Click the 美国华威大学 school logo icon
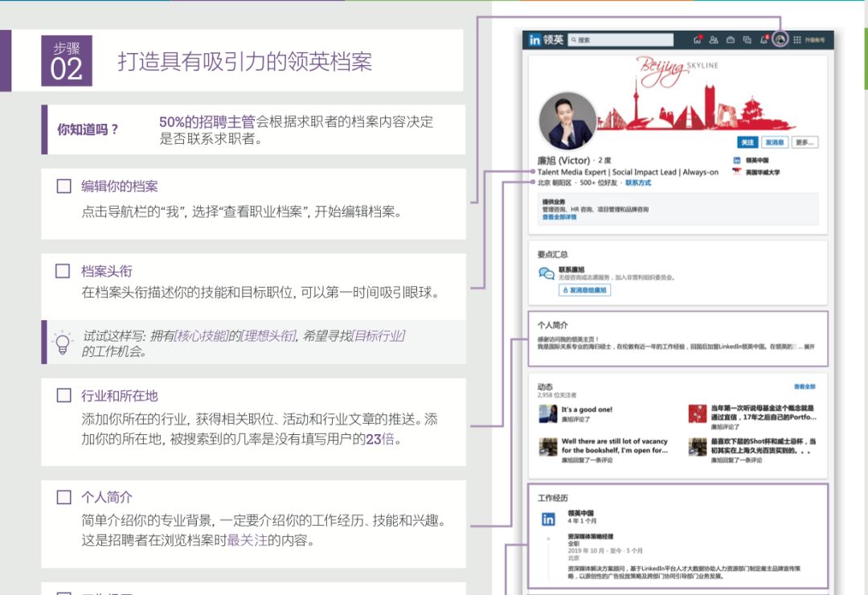Screen dimensions: 868x595 [737, 172]
